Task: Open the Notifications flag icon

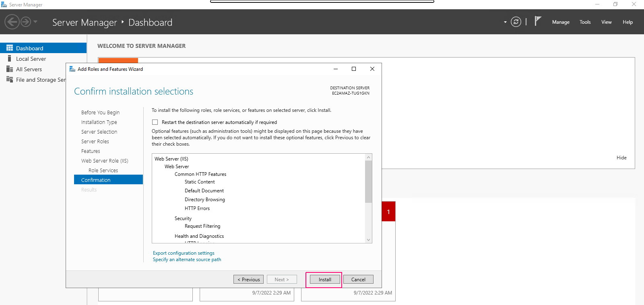Action: pyautogui.click(x=538, y=21)
